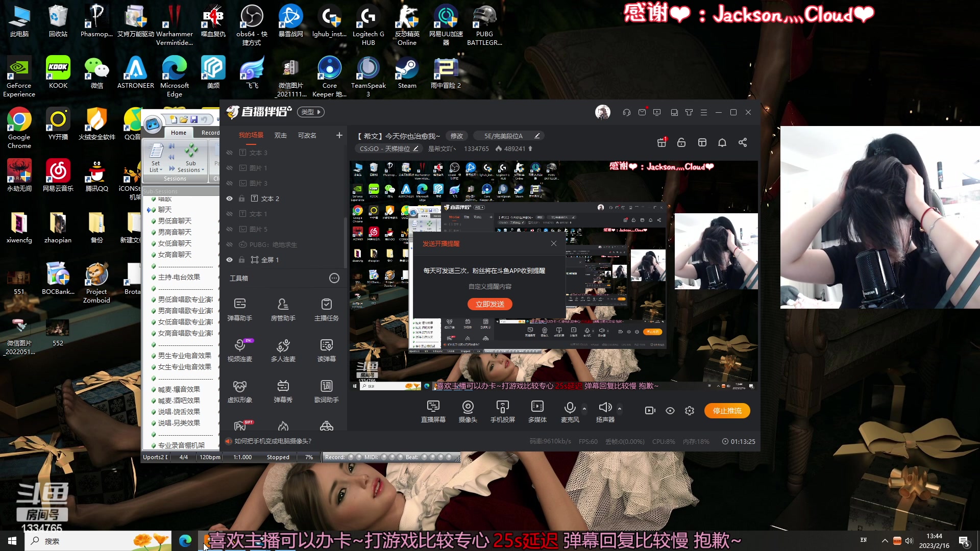Open the 类型 dropdown next to the logo
Viewport: 980px width, 551px height.
click(x=310, y=112)
